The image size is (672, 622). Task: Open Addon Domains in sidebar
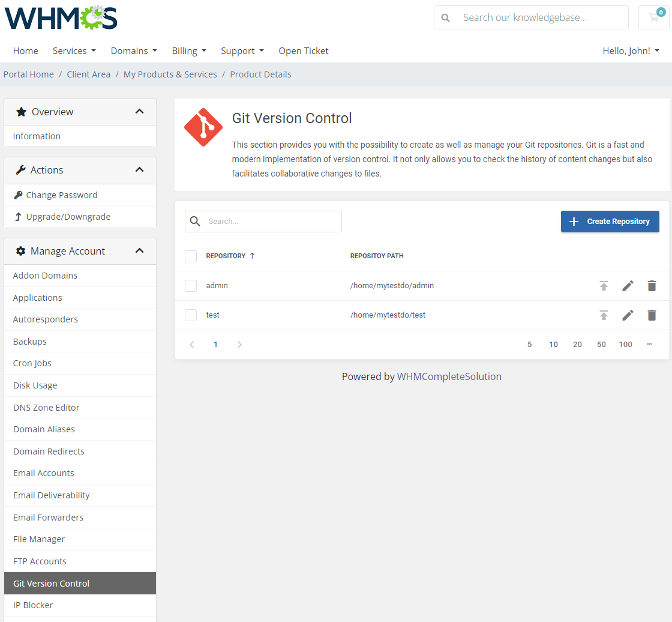[80, 276]
